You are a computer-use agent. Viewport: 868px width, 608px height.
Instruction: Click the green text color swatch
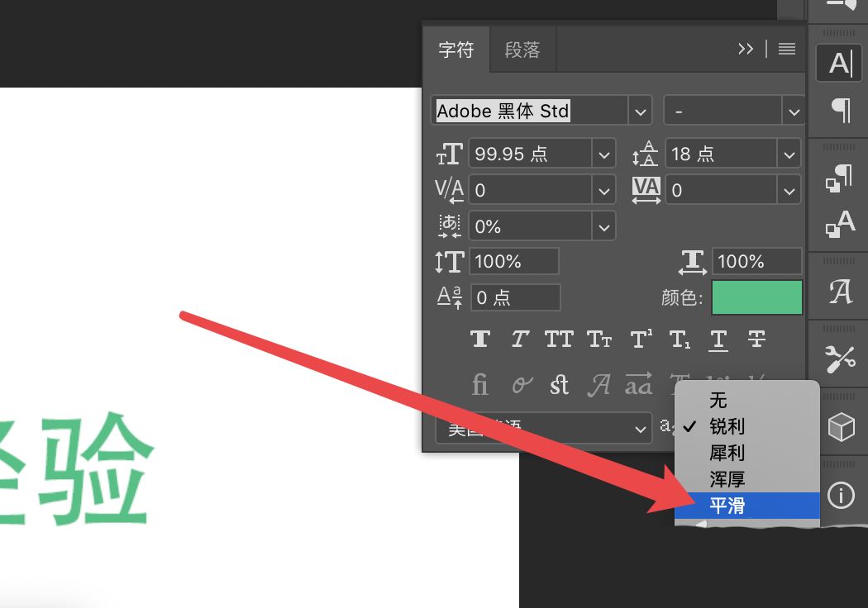point(756,297)
